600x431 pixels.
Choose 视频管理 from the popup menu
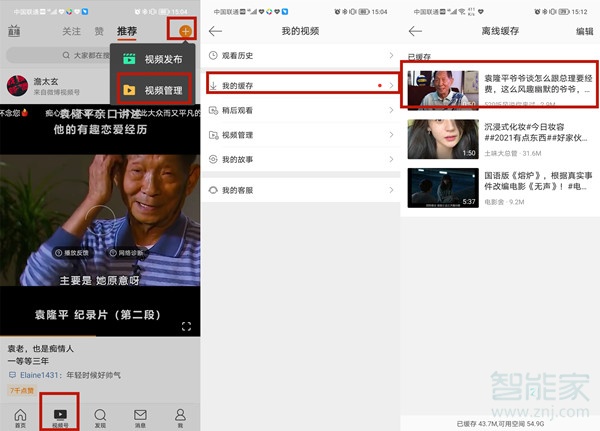(x=155, y=90)
